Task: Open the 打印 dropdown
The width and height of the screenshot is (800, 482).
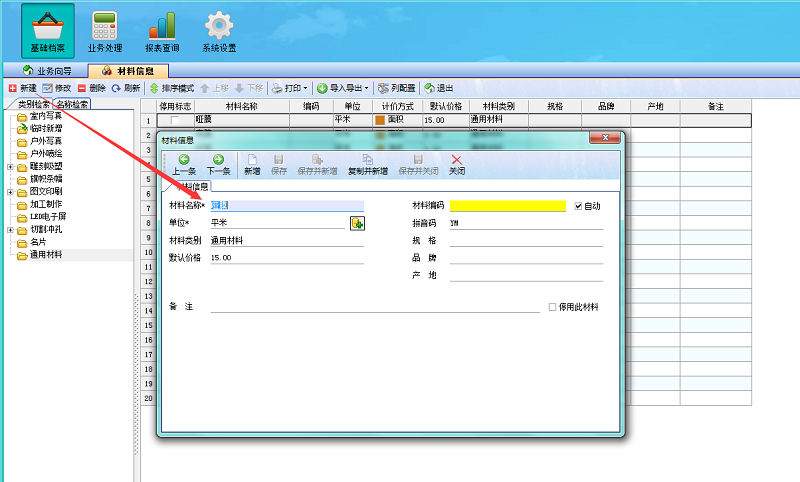Action: click(x=290, y=88)
